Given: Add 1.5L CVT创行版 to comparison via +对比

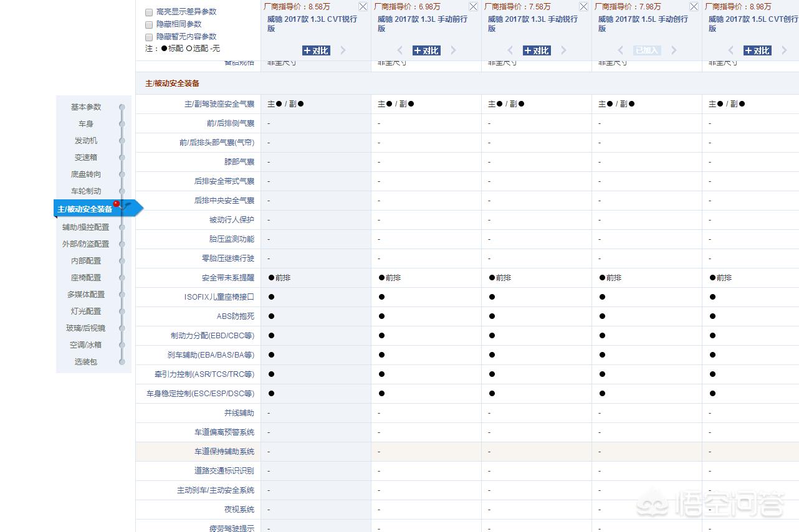Looking at the screenshot, I should tap(757, 50).
